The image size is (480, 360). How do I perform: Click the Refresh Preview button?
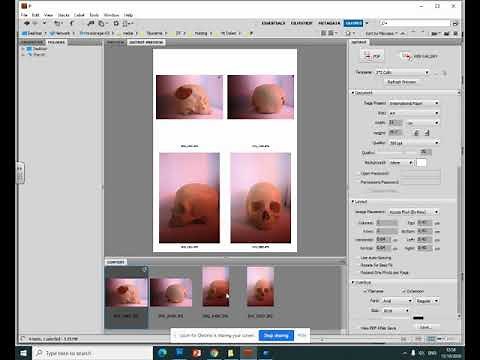[402, 82]
